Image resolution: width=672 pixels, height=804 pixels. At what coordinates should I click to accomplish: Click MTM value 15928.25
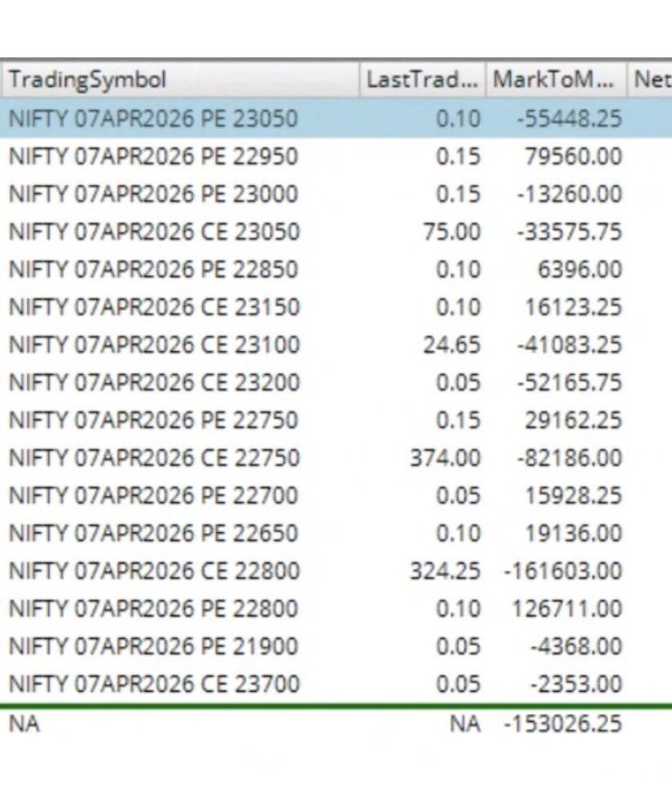tap(574, 496)
